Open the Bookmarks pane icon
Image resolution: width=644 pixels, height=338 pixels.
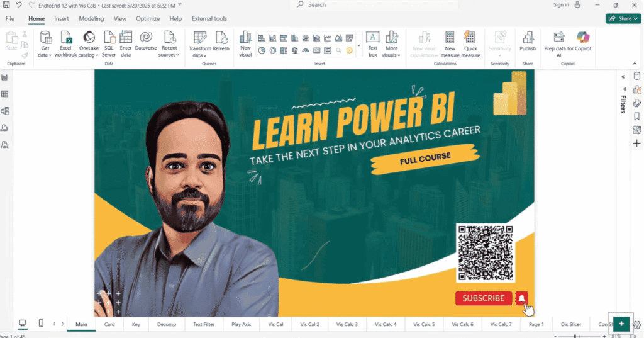(x=637, y=116)
